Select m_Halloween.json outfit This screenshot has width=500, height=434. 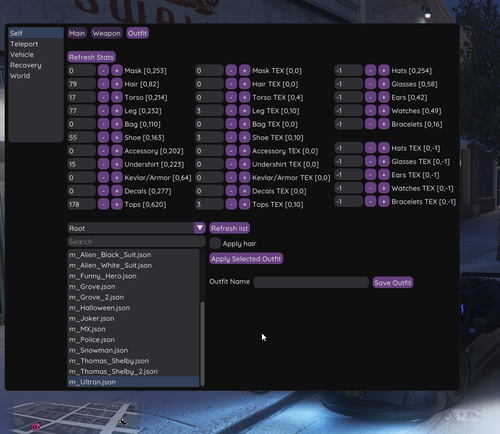[133, 308]
